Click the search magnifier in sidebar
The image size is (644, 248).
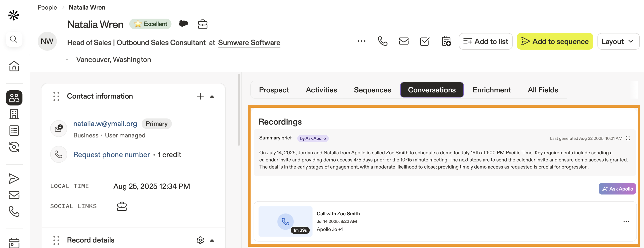point(14,39)
